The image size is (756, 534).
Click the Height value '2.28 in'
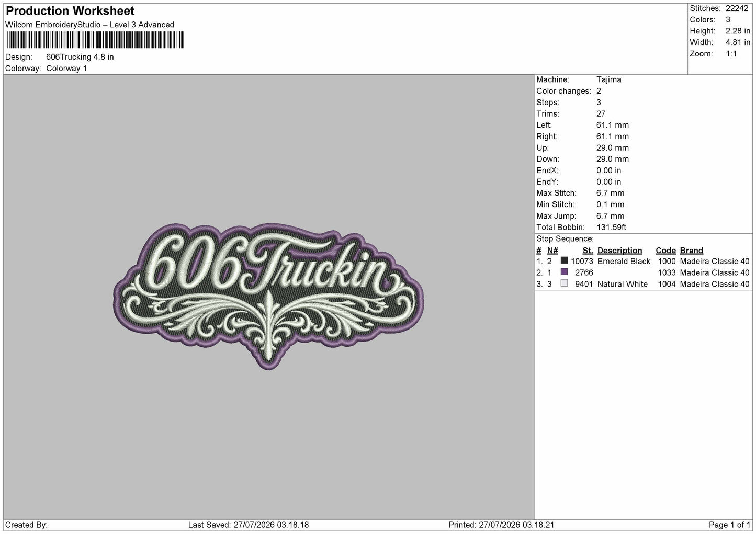pos(738,31)
